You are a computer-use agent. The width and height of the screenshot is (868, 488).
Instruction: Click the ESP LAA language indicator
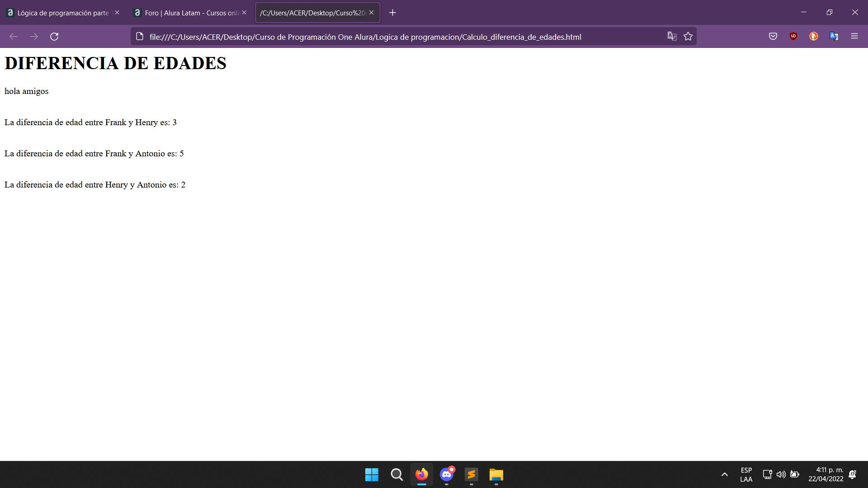point(746,474)
